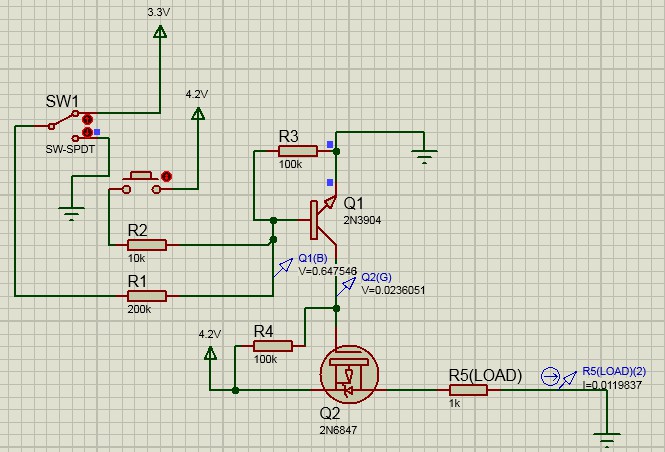Select the push button switch component
Screen dimensions: 665x452
141,182
